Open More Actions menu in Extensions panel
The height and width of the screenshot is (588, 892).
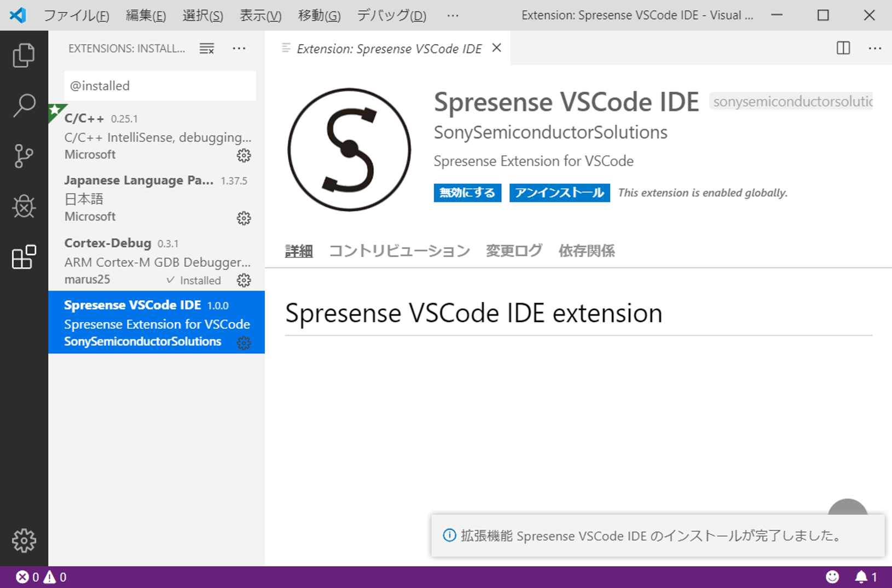click(239, 48)
